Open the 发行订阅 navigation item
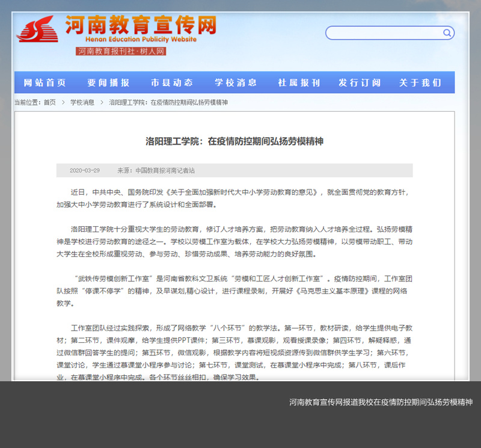 pos(360,83)
